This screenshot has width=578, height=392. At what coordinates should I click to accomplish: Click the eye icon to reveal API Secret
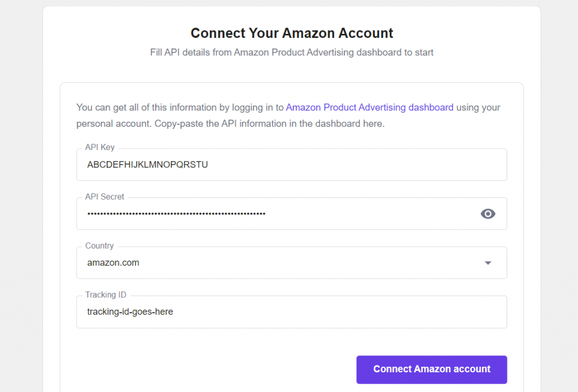pyautogui.click(x=488, y=214)
